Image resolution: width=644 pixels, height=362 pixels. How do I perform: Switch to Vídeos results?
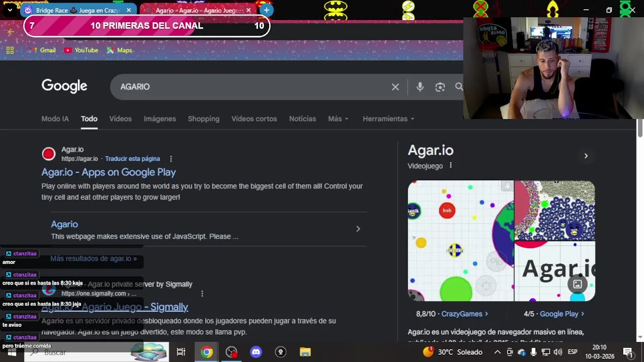pos(120,119)
